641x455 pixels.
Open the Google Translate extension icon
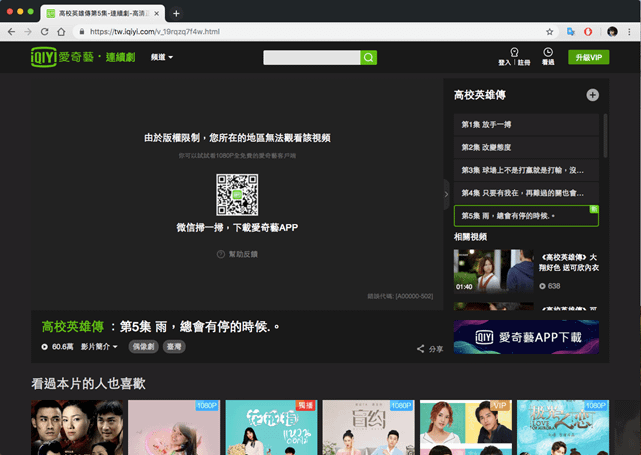[571, 32]
